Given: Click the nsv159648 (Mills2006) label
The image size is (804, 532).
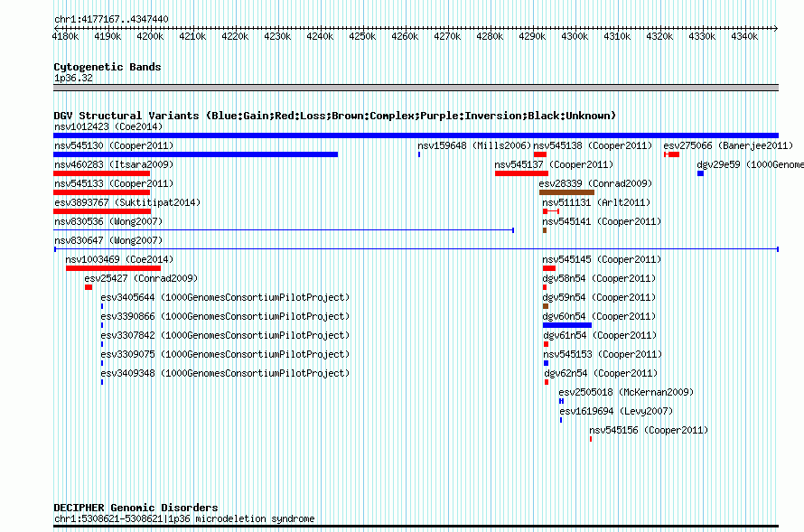Looking at the screenshot, I should [474, 145].
